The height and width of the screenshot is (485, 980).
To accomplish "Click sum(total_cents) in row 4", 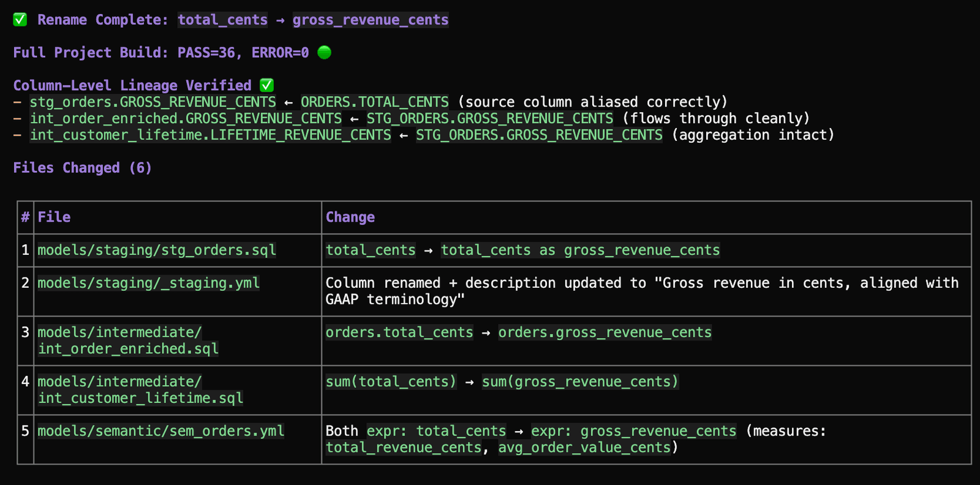I will 391,382.
